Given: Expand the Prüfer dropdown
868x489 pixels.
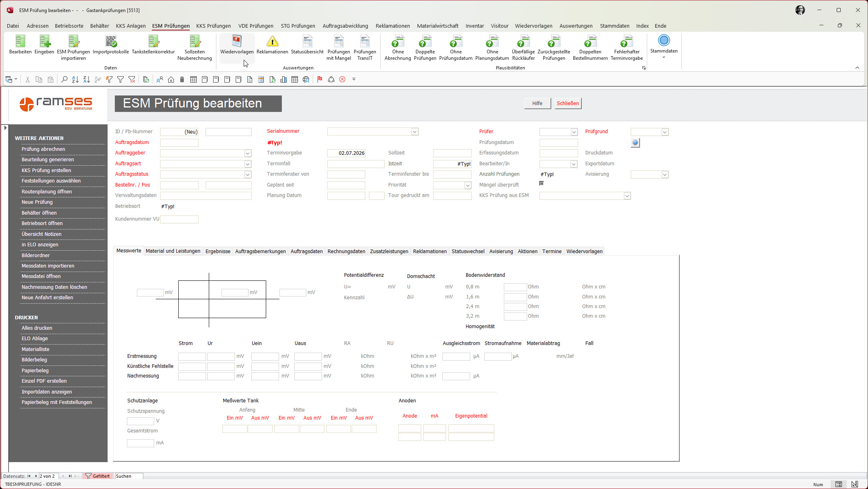Looking at the screenshot, I should pos(574,132).
